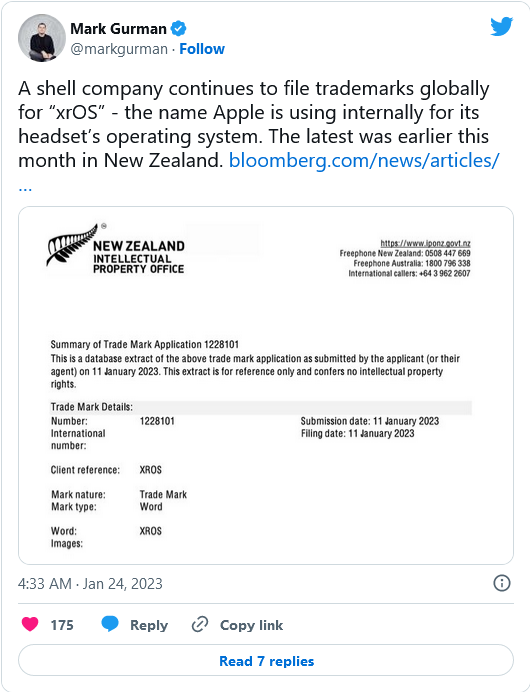Open the bloomberg.com article link
This screenshot has width=530, height=692.
click(364, 160)
